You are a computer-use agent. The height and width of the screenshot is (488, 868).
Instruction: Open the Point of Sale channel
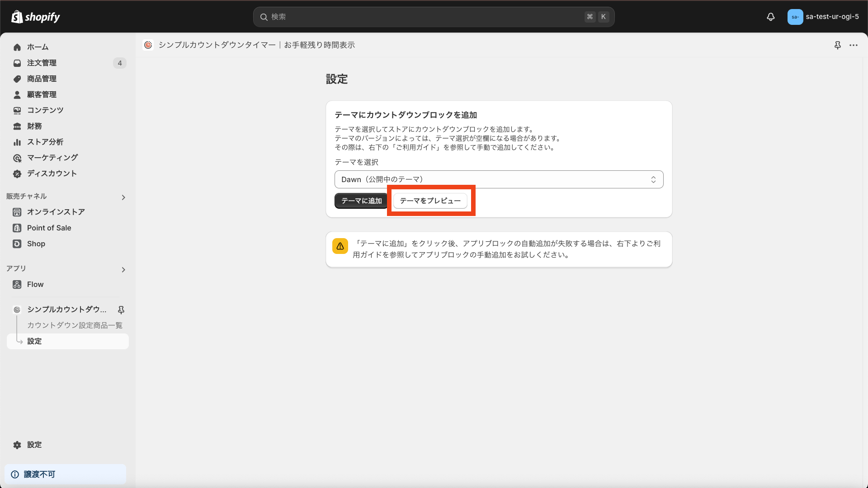tap(48, 228)
